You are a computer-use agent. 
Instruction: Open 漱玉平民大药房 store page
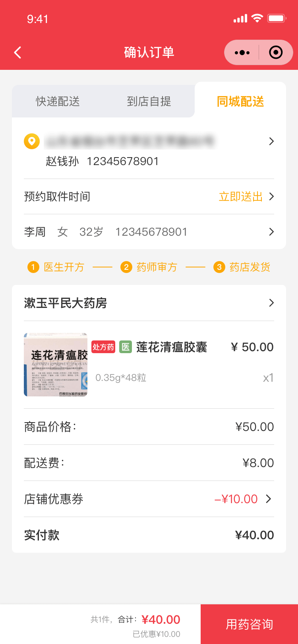point(149,303)
